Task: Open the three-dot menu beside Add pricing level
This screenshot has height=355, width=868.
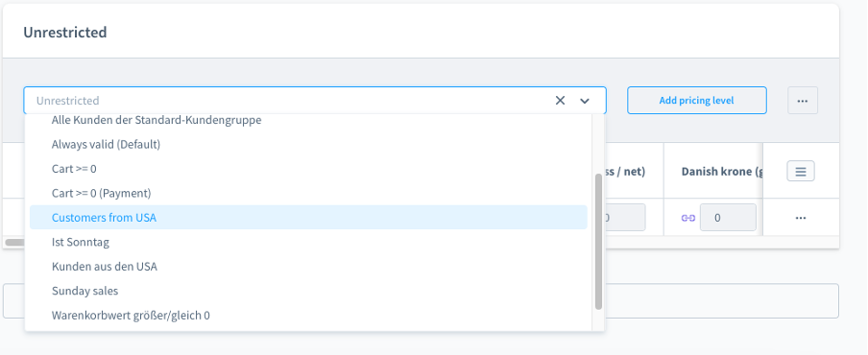Action: coord(803,101)
